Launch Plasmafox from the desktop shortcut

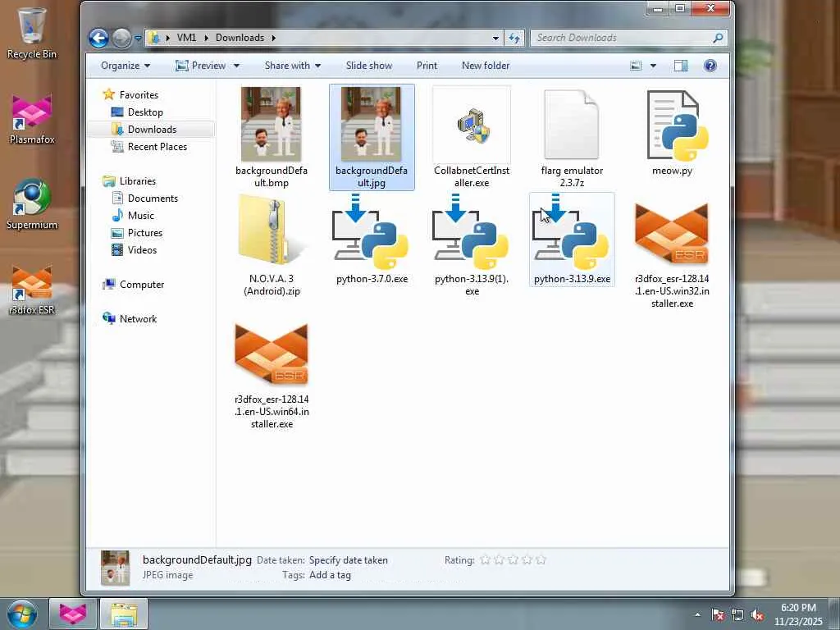(32, 119)
